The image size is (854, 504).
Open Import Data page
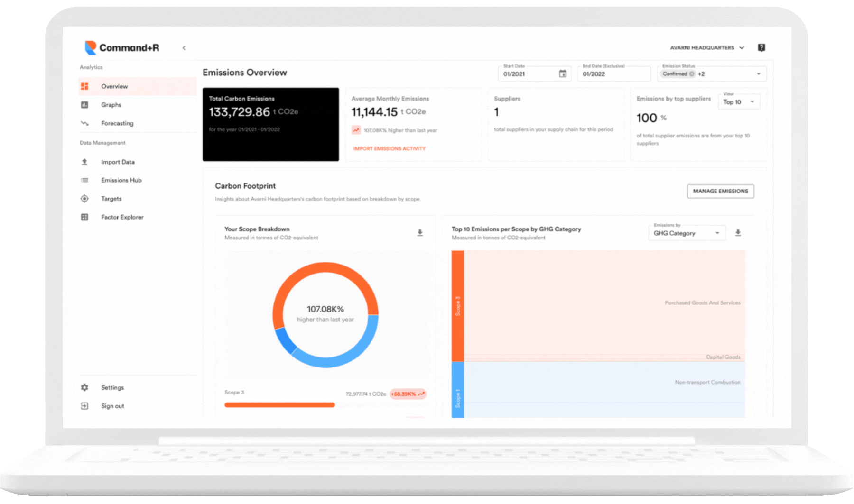click(x=137, y=162)
